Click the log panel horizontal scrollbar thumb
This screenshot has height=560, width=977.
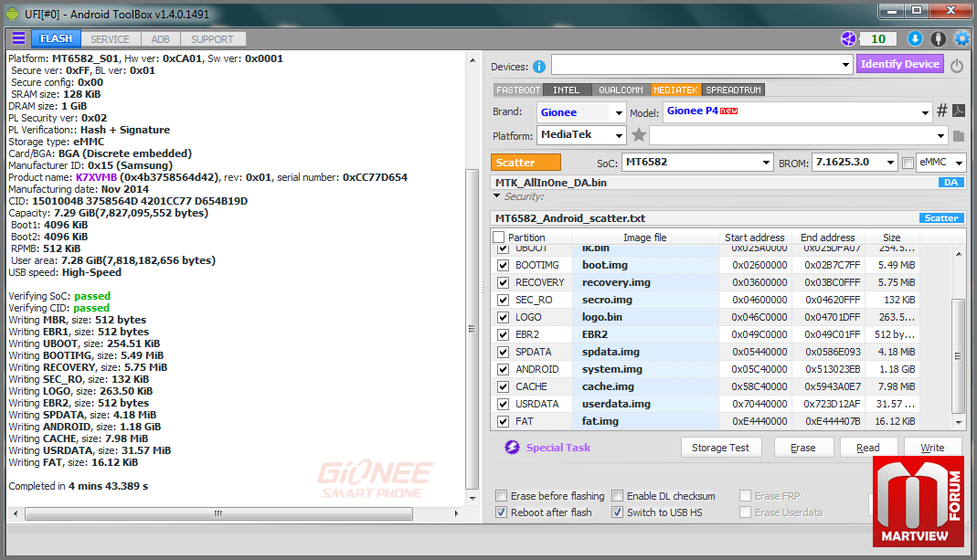tap(218, 514)
